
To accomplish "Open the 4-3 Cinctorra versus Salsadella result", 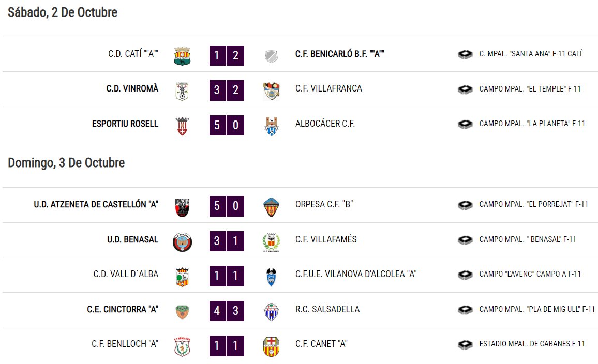I will coord(227,311).
